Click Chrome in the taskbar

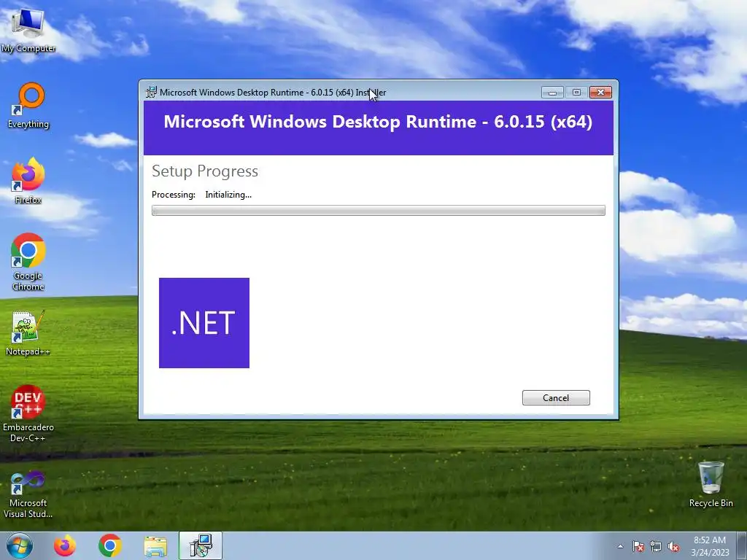click(x=110, y=545)
